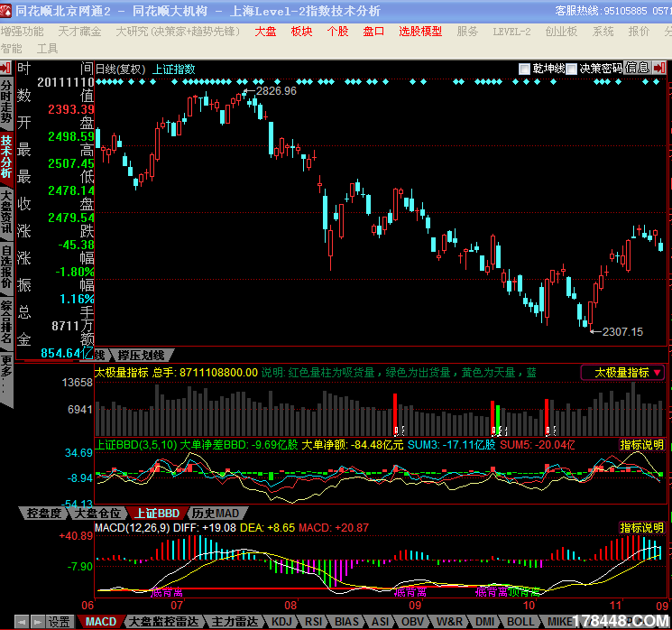The image size is (672, 630).
Task: Toggle the 决策密码 checkbox
Action: click(x=571, y=69)
